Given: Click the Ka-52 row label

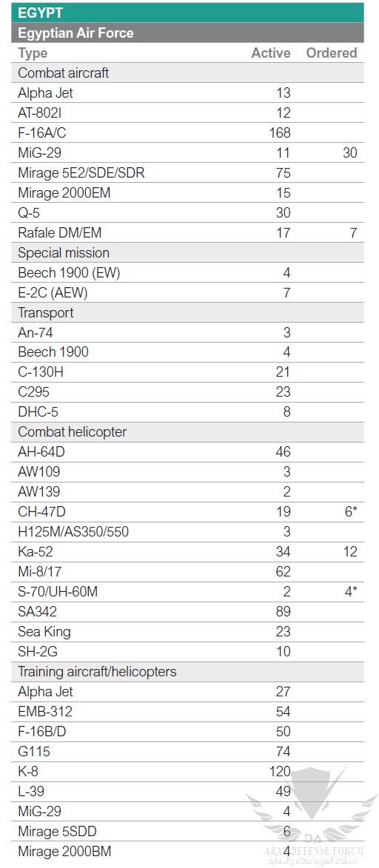Looking at the screenshot, I should click(x=36, y=552).
